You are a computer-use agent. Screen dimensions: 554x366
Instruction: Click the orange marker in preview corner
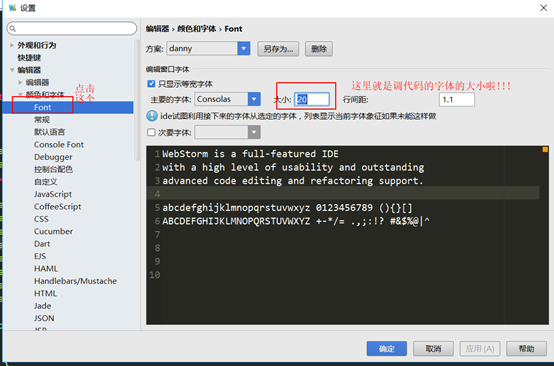545,150
